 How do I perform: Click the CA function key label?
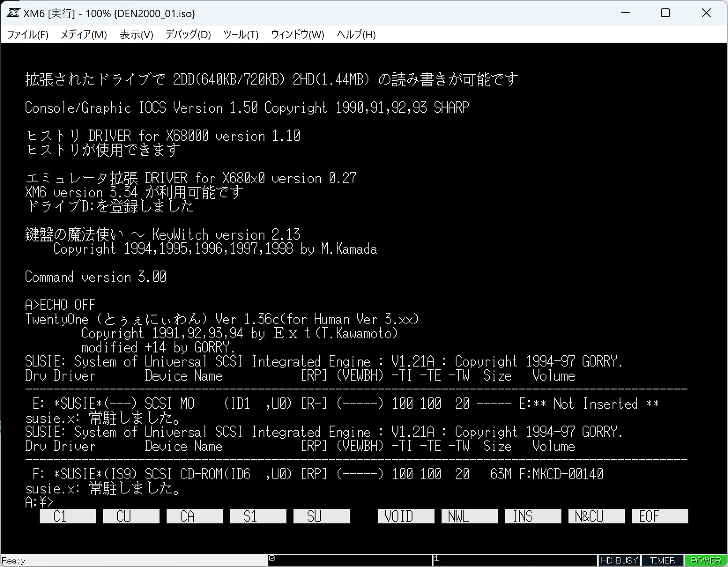point(195,516)
